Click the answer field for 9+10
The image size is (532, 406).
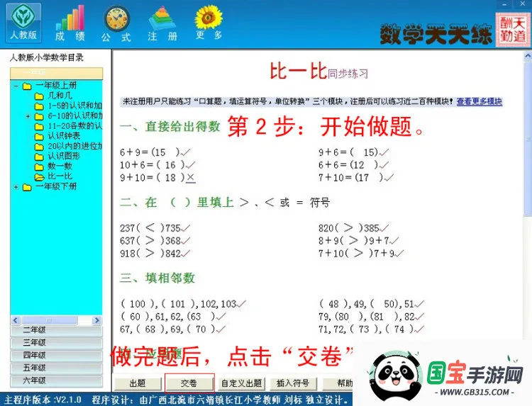170,178
